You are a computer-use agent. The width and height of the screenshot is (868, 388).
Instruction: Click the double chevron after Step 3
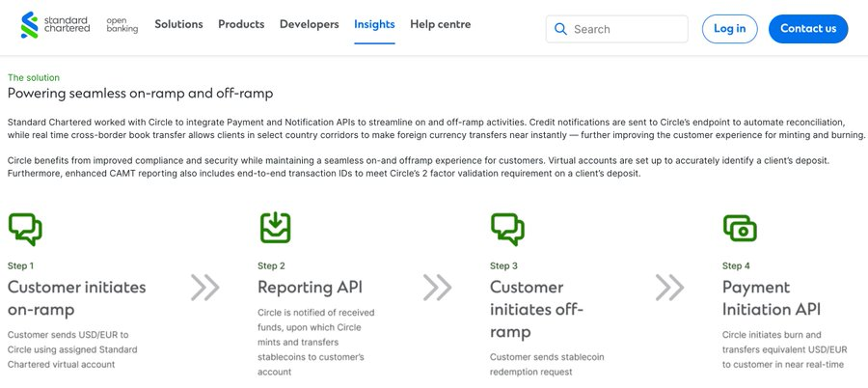click(669, 287)
